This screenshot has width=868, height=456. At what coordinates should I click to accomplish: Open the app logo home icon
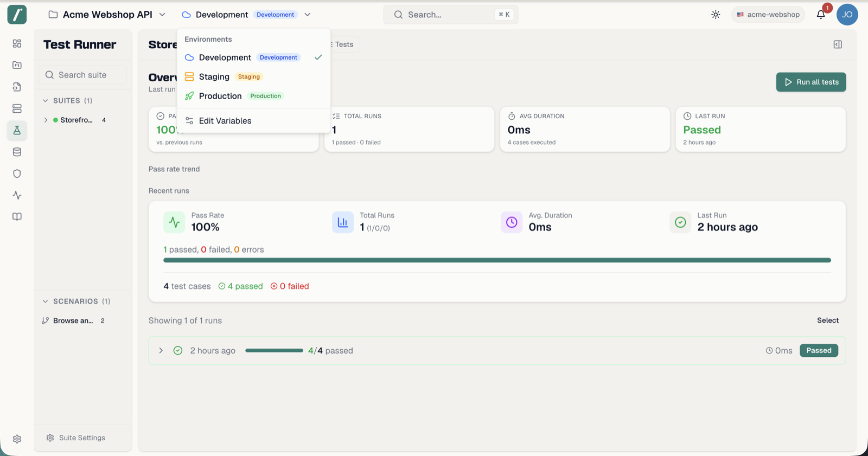(17, 15)
